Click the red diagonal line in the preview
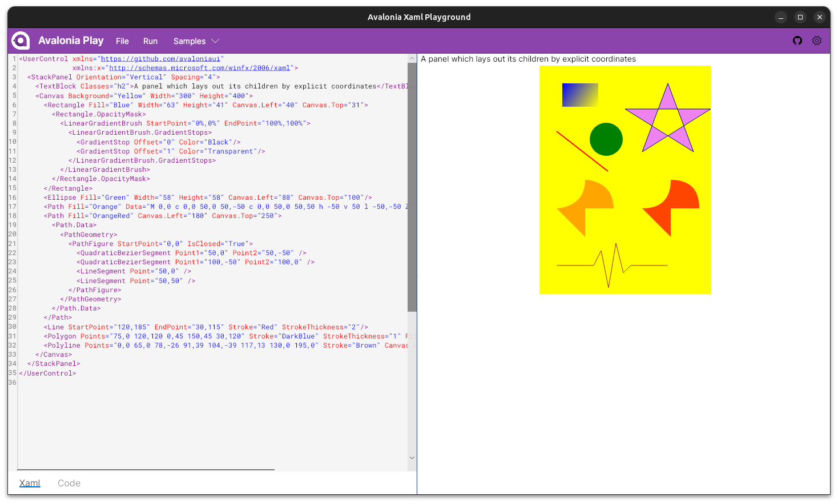 click(582, 151)
